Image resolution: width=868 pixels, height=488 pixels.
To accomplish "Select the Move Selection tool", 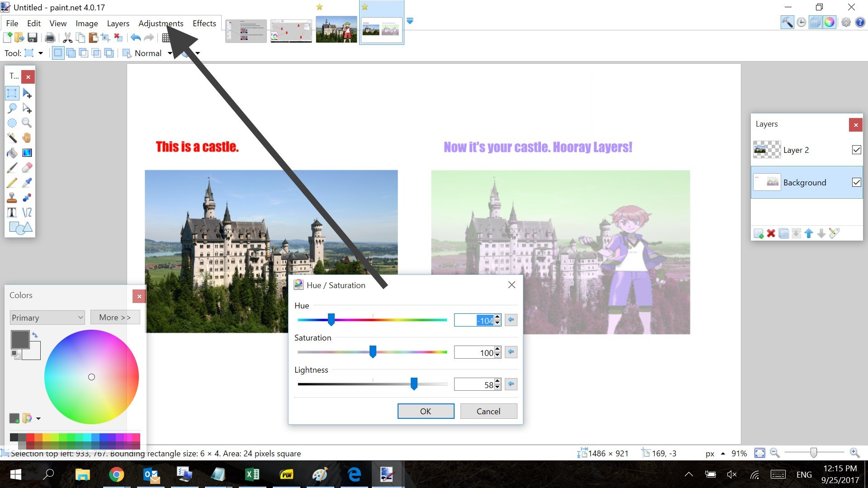I will tap(27, 108).
